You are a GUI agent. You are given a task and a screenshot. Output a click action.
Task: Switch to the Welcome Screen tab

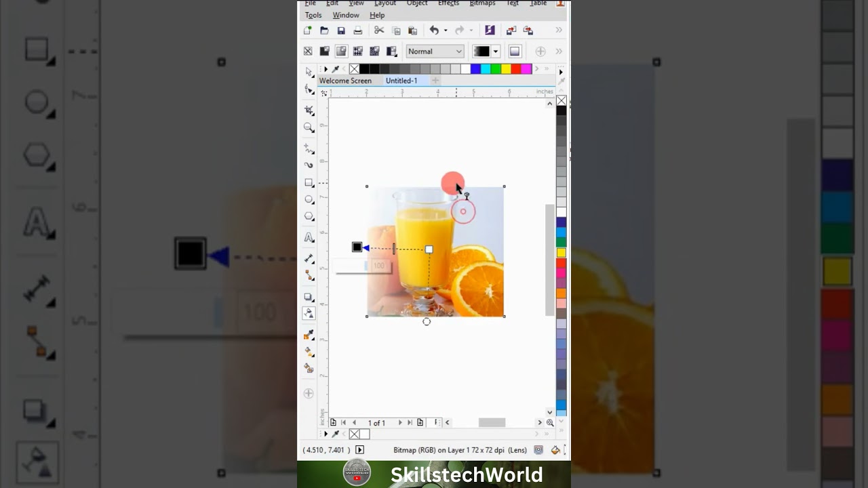pos(345,81)
